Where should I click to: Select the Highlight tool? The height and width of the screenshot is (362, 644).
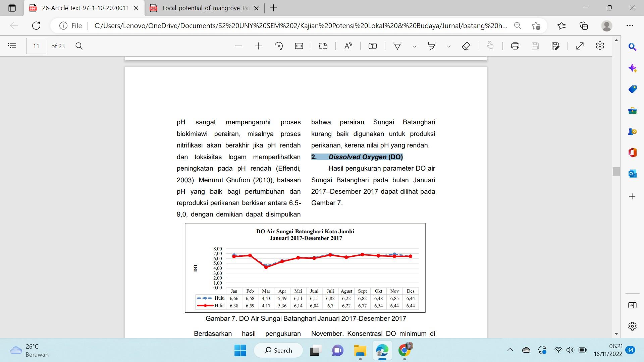[x=432, y=46]
